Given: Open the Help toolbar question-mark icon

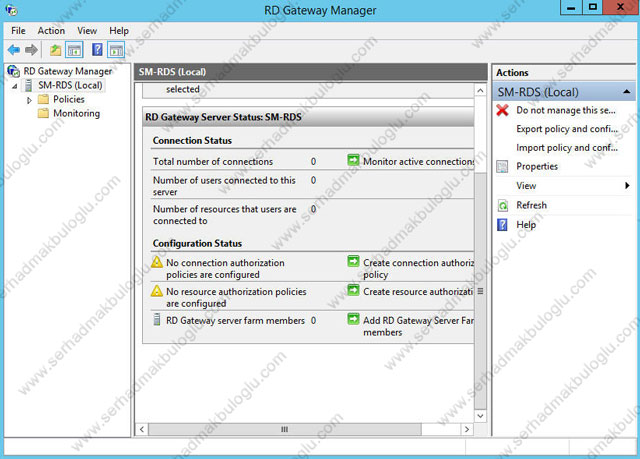Looking at the screenshot, I should pos(97,50).
